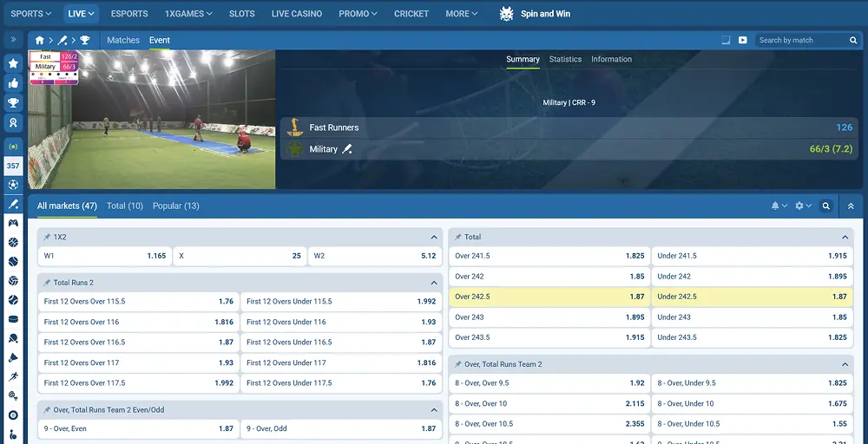
Task: Switch to the Matches tab
Action: 123,41
